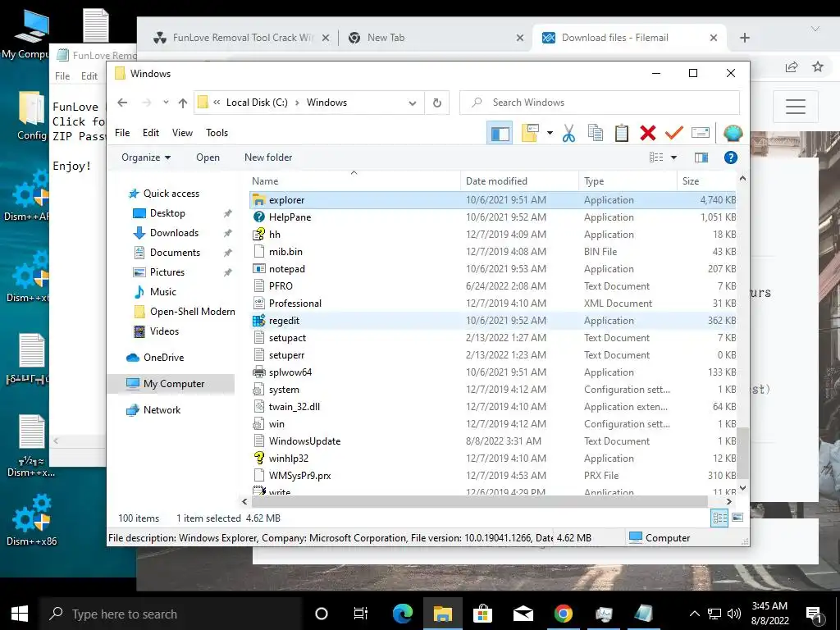Click the Cut scissors toolbar icon
840x630 pixels.
pos(569,133)
